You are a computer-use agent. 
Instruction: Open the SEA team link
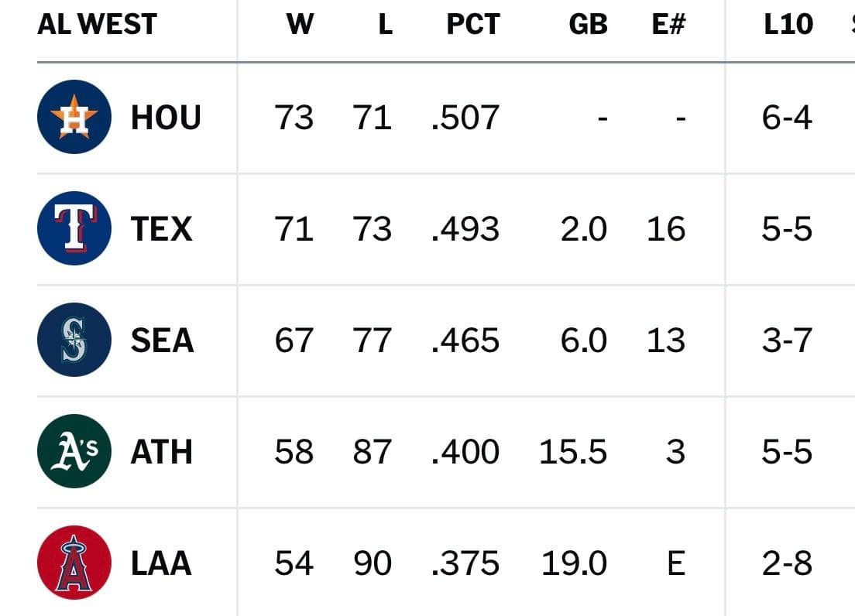click(x=162, y=341)
